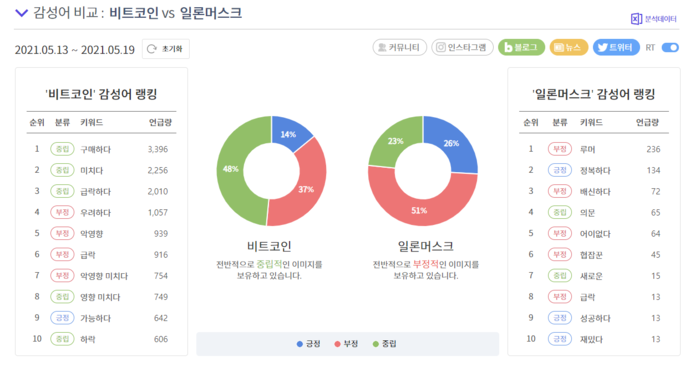
Task: Toggle the 인스타그램 channel filter
Action: coord(462,47)
